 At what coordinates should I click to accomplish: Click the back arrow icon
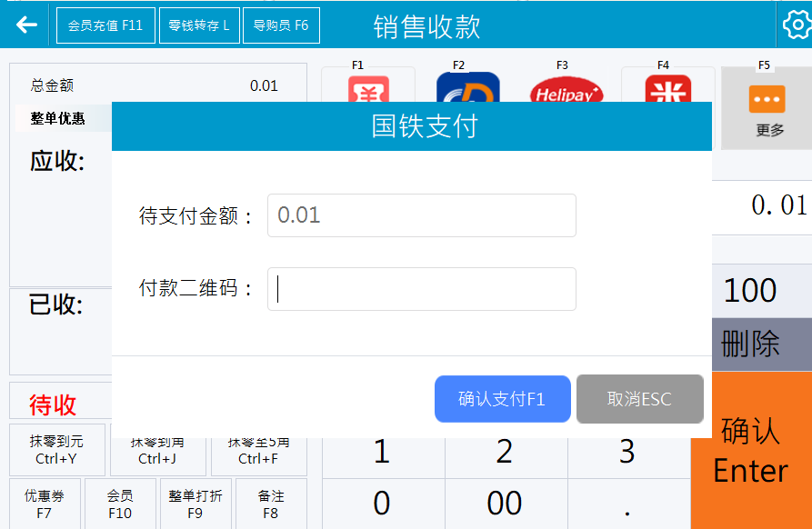tap(26, 25)
